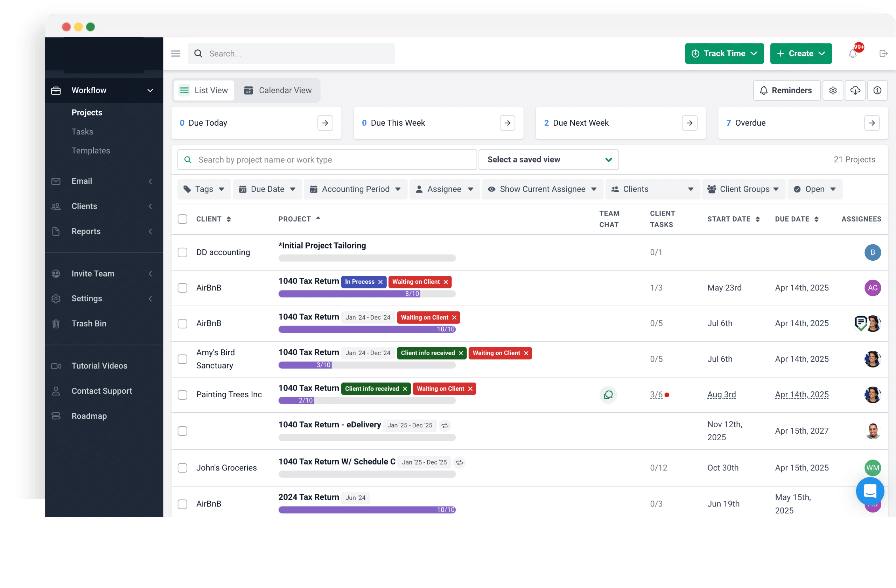
Task: Enable select-all checkbox in column header
Action: coord(183,218)
